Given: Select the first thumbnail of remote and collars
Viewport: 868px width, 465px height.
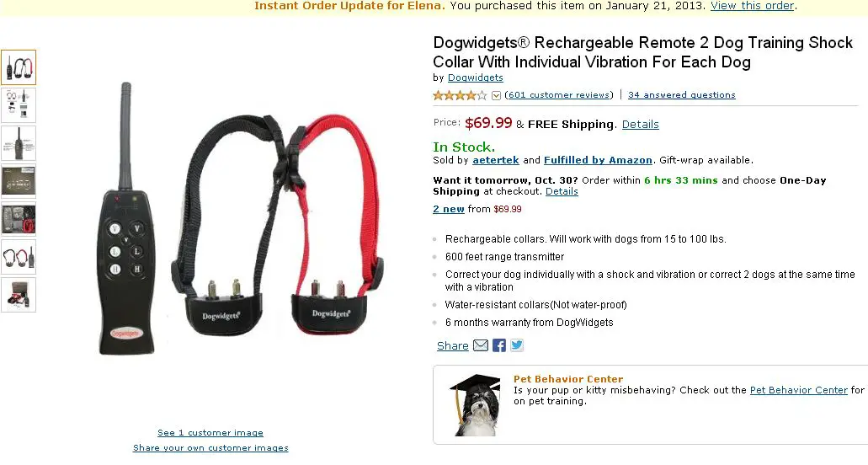Looking at the screenshot, I should tap(19, 67).
